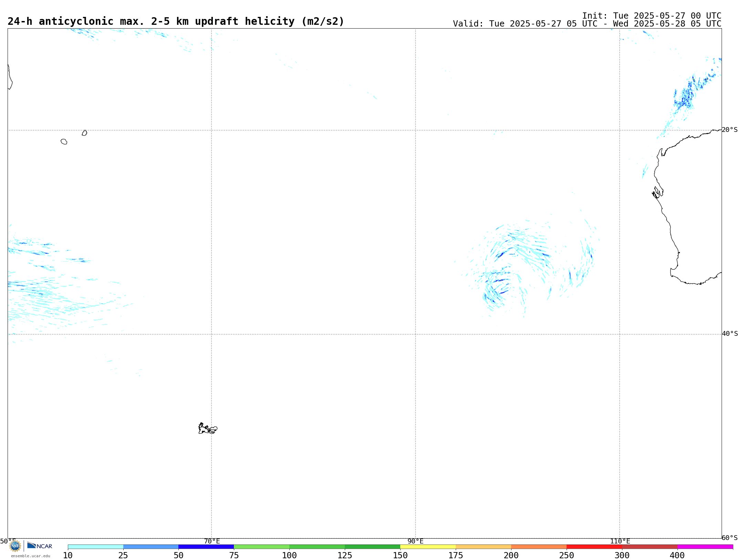Click the plot title about updraft helicity

(176, 21)
